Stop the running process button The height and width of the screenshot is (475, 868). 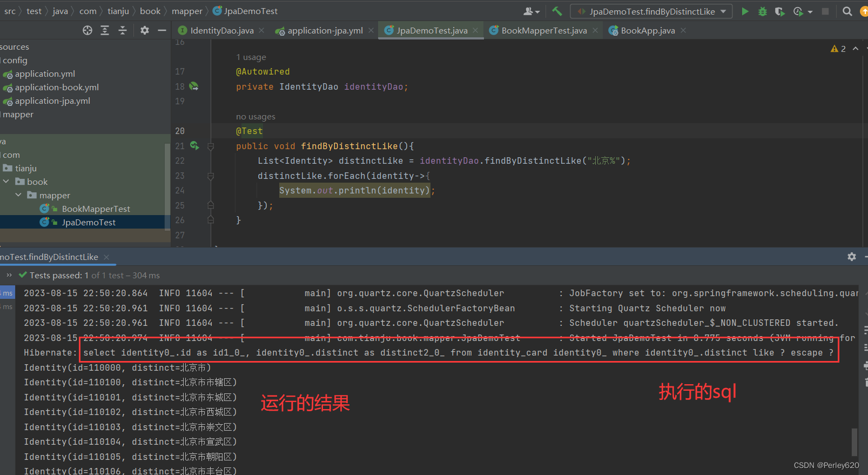tap(825, 11)
